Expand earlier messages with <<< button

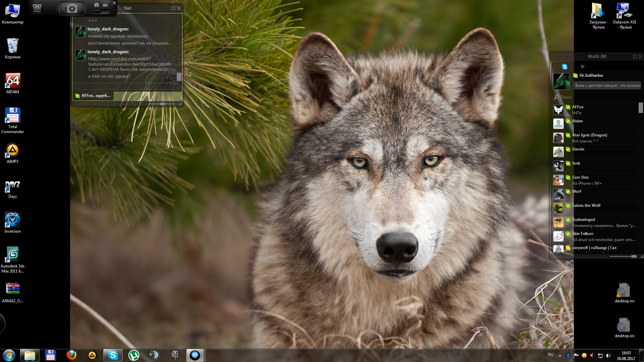[93, 20]
